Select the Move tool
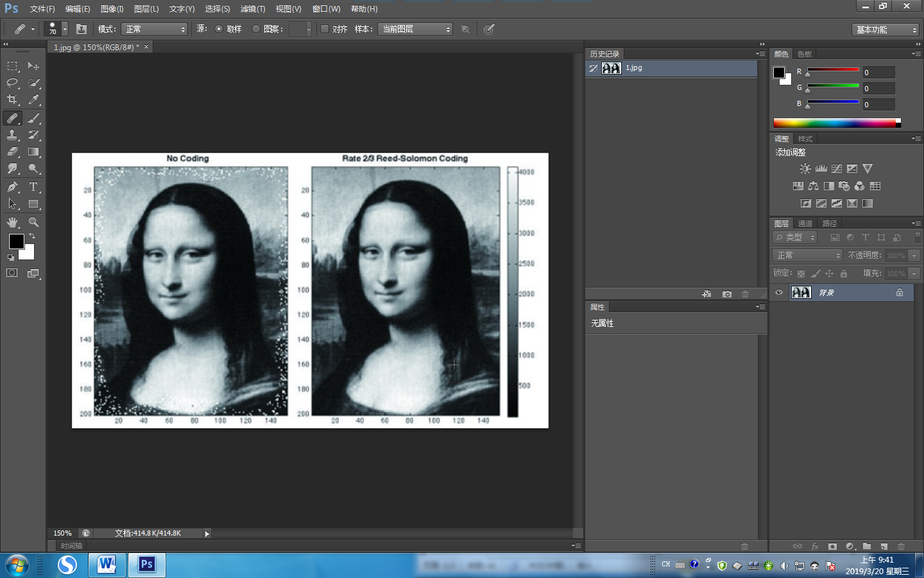The width and height of the screenshot is (924, 578). pos(33,66)
